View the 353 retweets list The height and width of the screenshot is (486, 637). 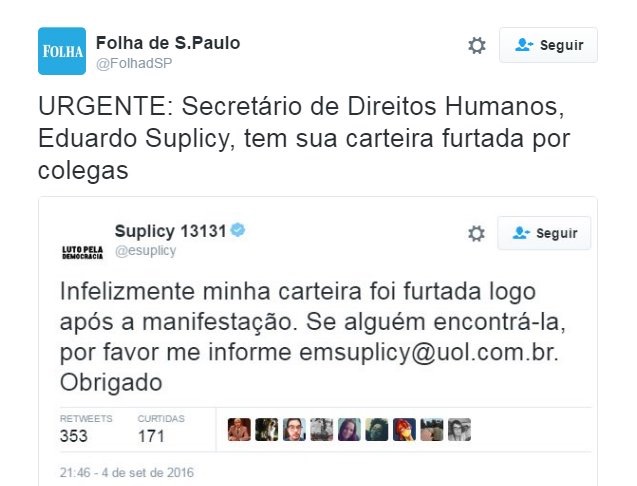pyautogui.click(x=86, y=430)
